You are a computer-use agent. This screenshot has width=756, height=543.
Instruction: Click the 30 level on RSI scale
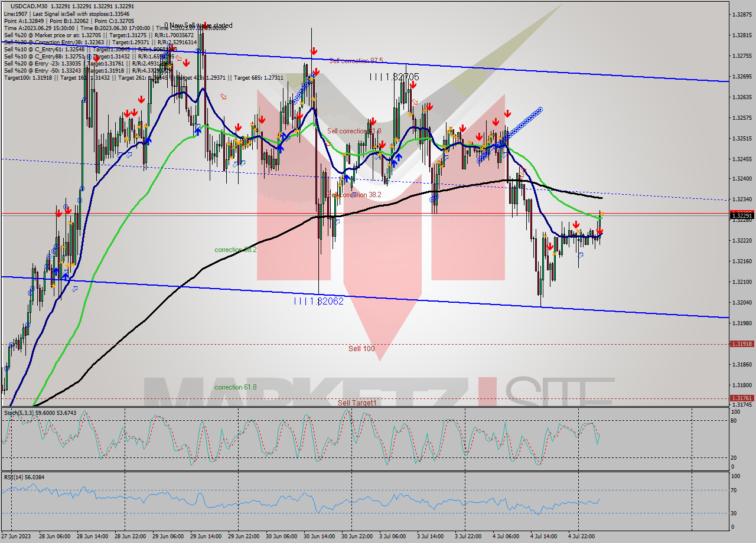734,513
